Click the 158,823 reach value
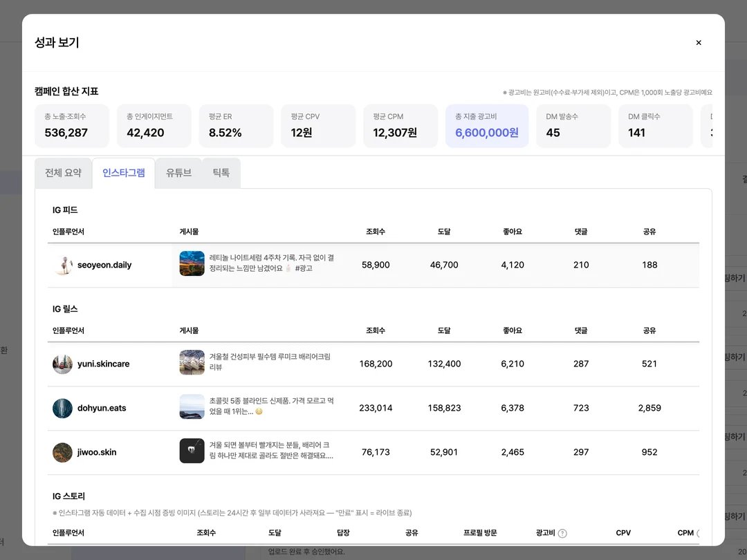747x560 pixels. (444, 409)
